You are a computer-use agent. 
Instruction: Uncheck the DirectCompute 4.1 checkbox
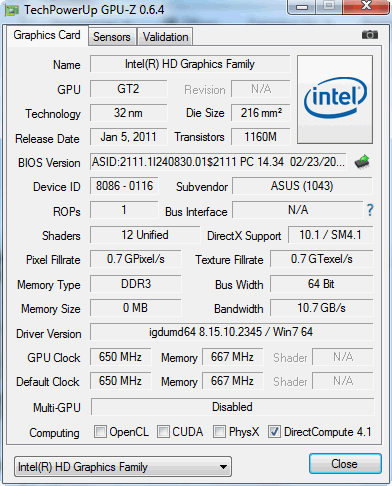tap(274, 431)
